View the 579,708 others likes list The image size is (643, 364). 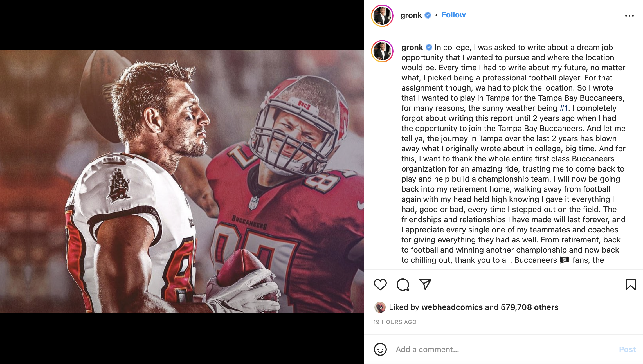pos(529,307)
